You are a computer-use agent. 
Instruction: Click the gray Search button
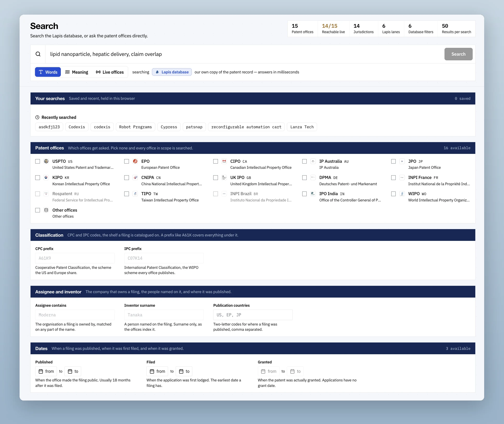pos(458,54)
